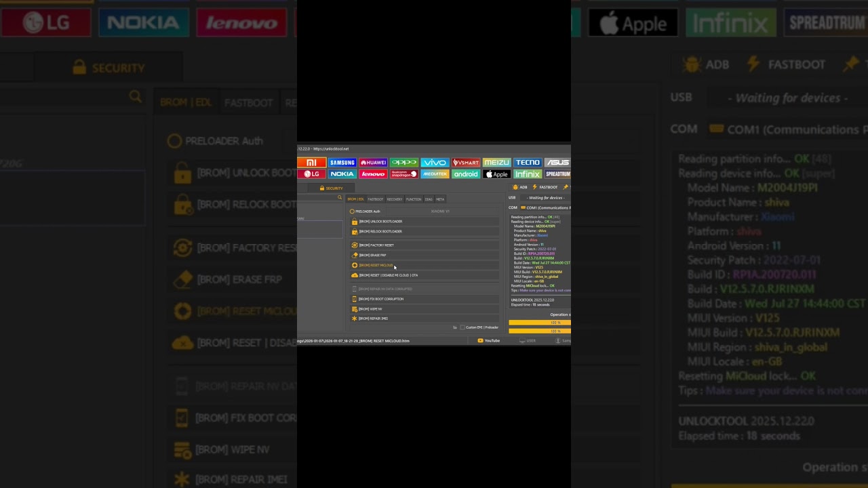
Task: Run [BROM] REPAIR IMEI in the small window
Action: coord(424,319)
